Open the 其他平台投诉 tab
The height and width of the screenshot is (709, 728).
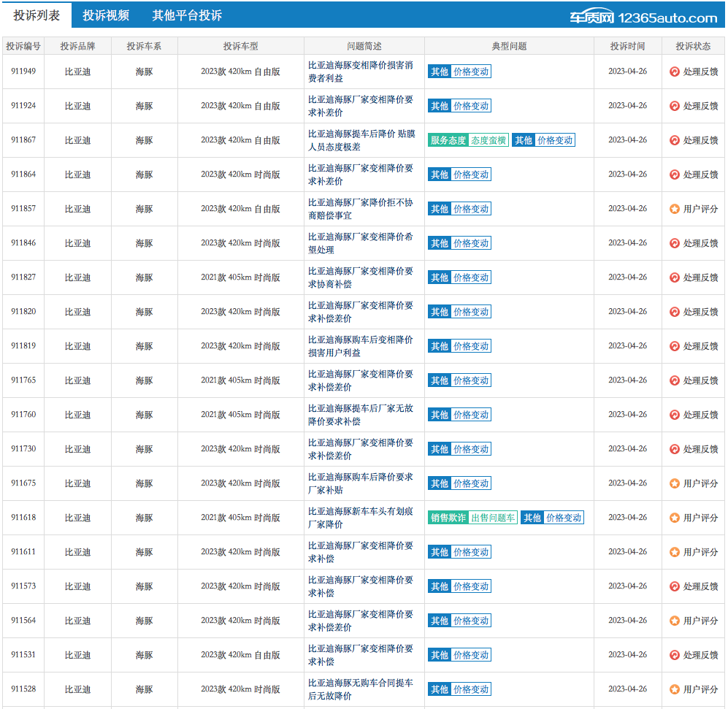pos(187,15)
